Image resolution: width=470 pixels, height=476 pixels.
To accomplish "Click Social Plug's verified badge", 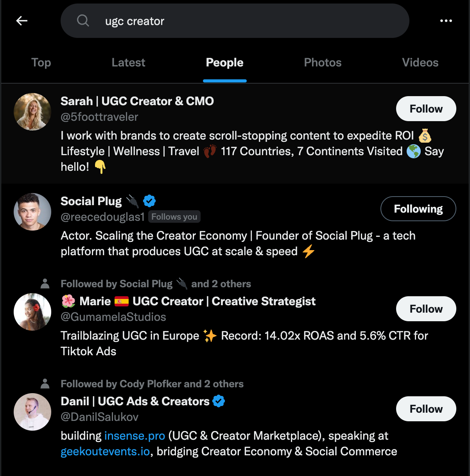I will click(x=149, y=201).
